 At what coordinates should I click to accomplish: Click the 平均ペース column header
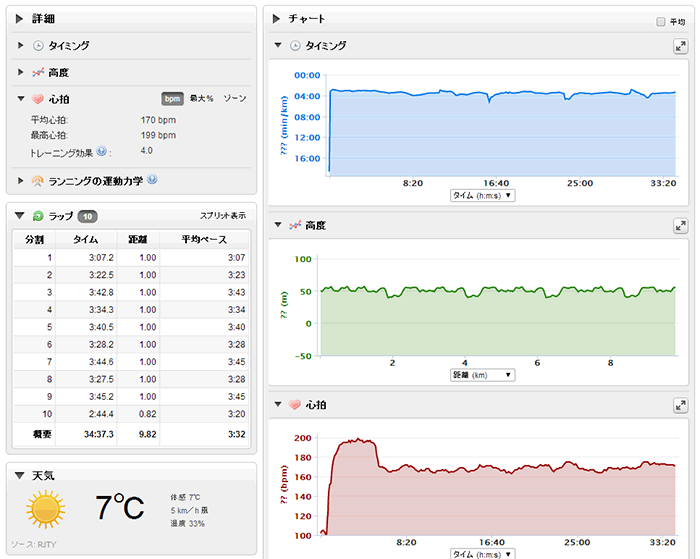point(204,240)
